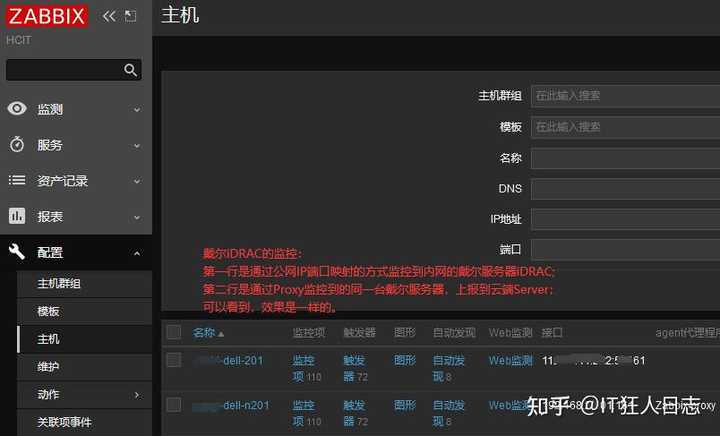
Task: Collapse sidebar with double chevron icon
Action: click(109, 17)
